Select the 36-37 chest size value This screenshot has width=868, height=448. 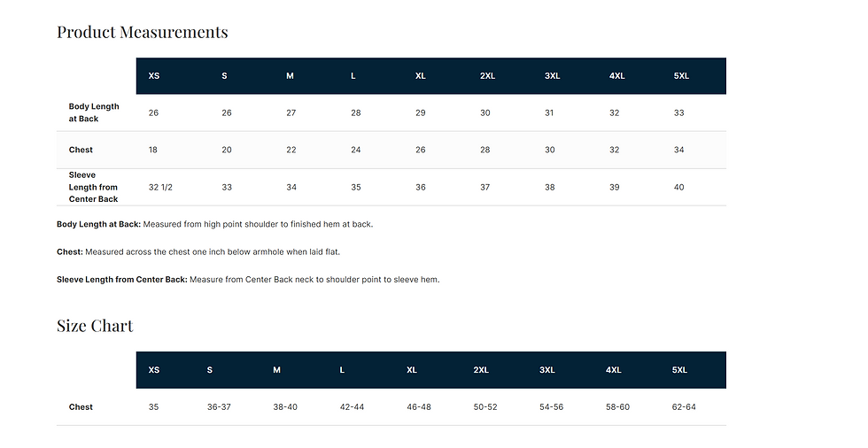[219, 407]
